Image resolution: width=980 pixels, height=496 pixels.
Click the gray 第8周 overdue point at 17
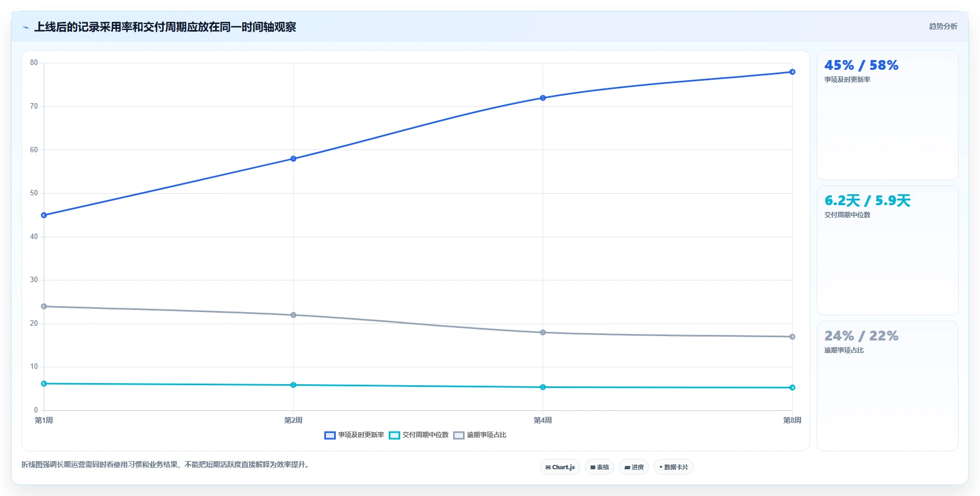pyautogui.click(x=792, y=337)
